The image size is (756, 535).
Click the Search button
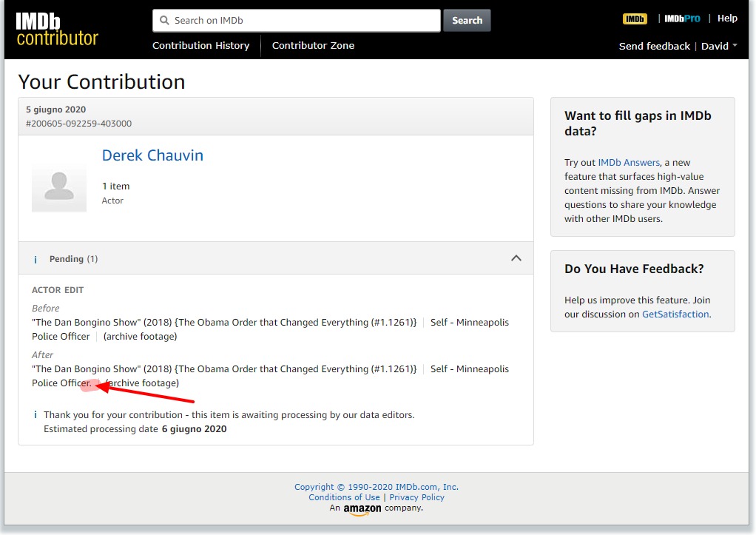(x=467, y=20)
